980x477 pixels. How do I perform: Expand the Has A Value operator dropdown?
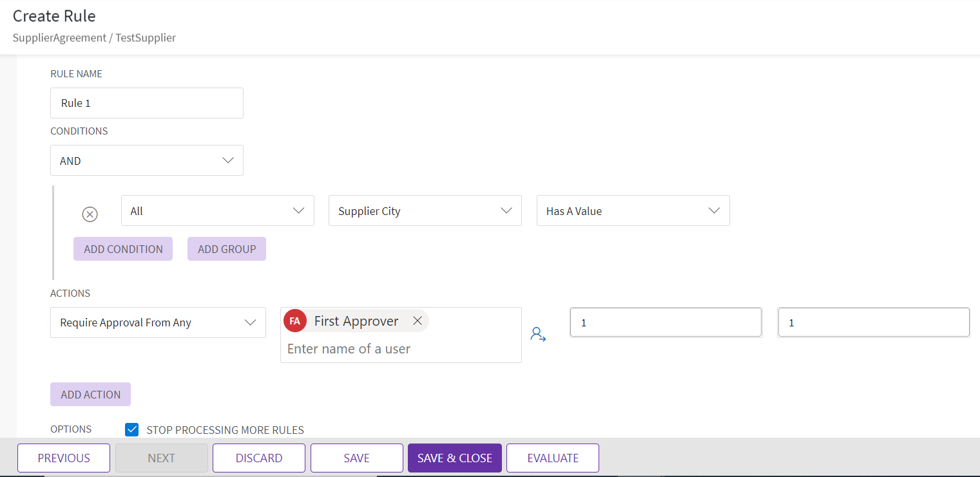tap(633, 210)
